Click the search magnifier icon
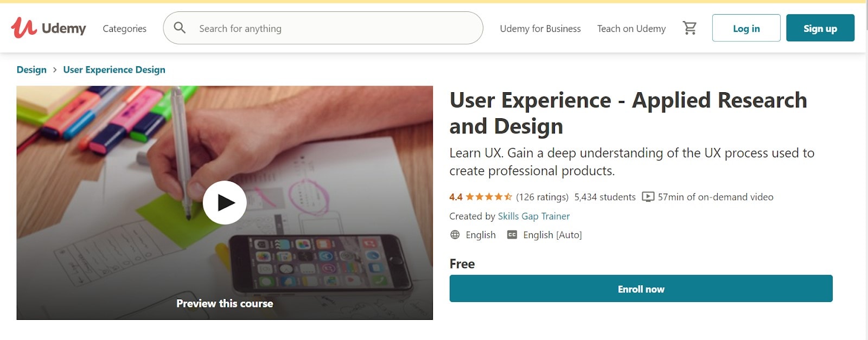The height and width of the screenshot is (340, 868). (x=180, y=28)
